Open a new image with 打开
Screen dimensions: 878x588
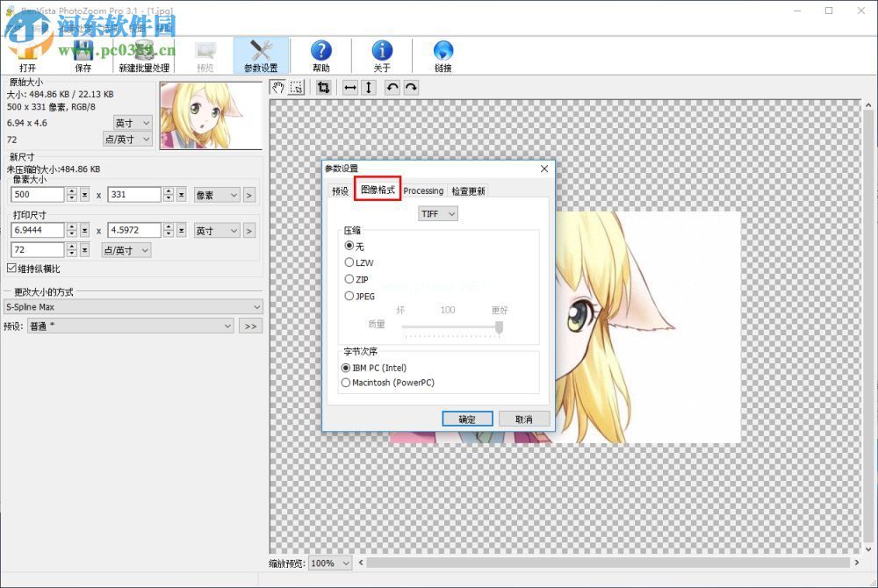(26, 53)
